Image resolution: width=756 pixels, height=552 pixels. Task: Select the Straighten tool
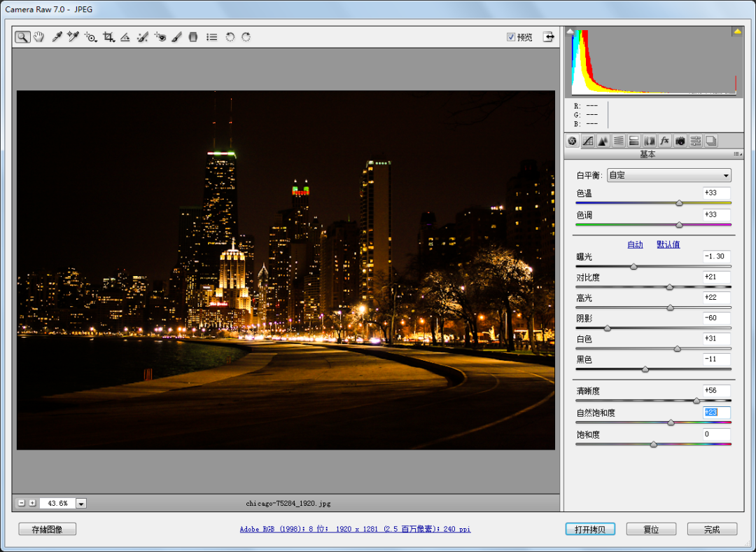pyautogui.click(x=125, y=36)
